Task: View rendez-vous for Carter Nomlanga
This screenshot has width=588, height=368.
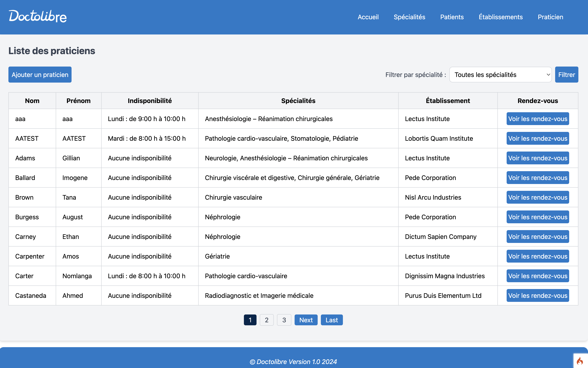Action: pyautogui.click(x=537, y=276)
